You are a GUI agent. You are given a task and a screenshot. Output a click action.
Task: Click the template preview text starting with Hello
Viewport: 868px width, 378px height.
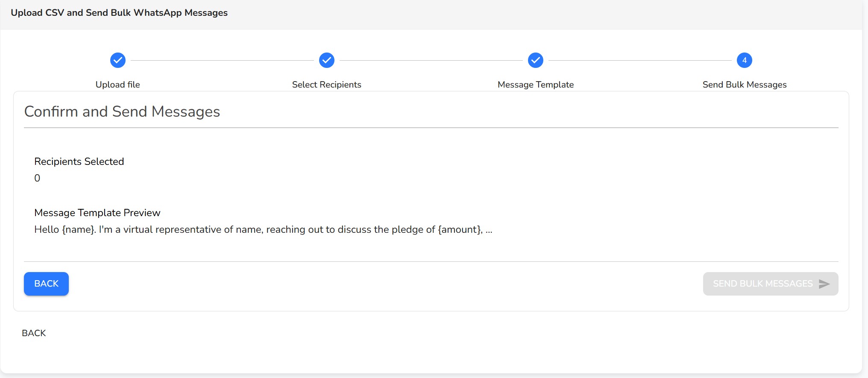click(x=263, y=230)
